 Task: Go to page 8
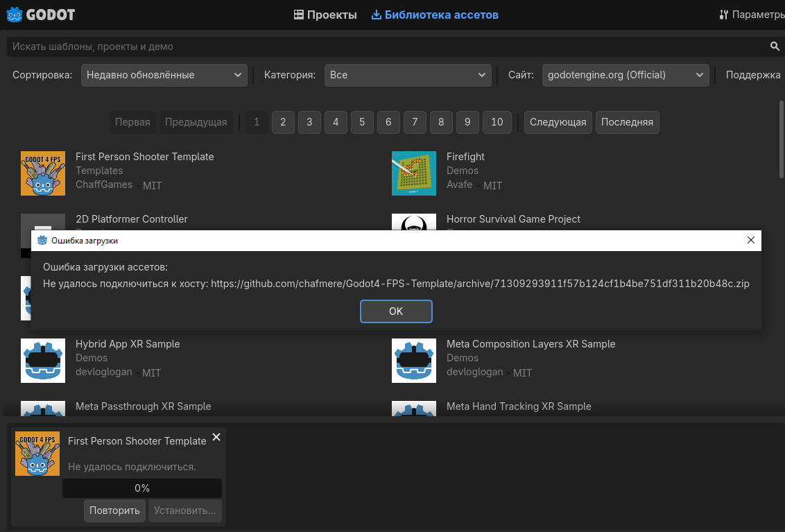(x=441, y=122)
